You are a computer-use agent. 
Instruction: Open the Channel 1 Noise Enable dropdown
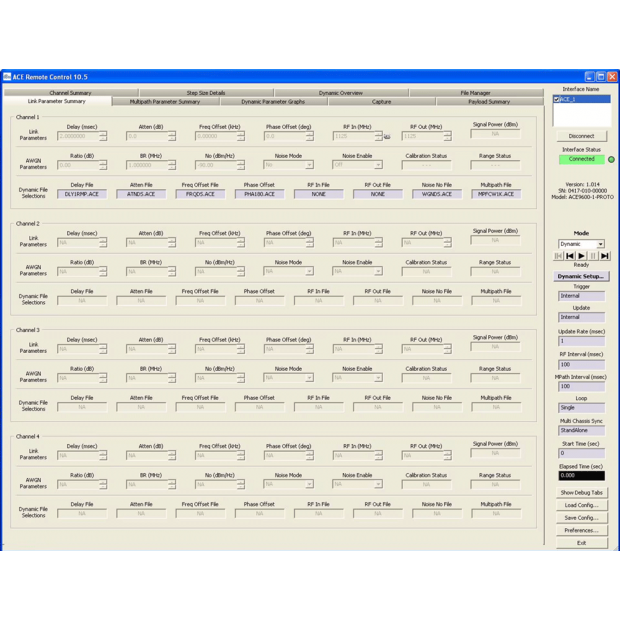point(378,165)
